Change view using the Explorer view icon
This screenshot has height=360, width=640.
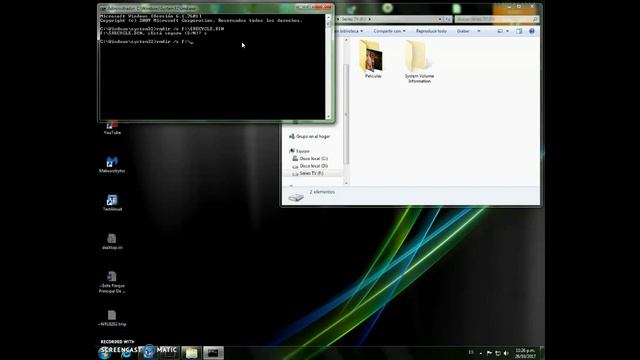coord(500,31)
